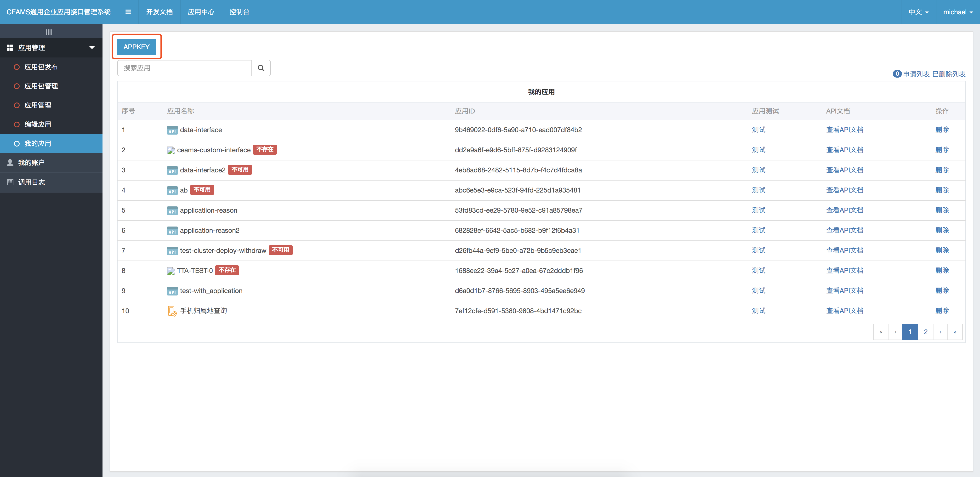Image resolution: width=980 pixels, height=477 pixels.
Task: Click 不可用 badge on test-cluster-deploy-withdraw
Action: pos(280,250)
